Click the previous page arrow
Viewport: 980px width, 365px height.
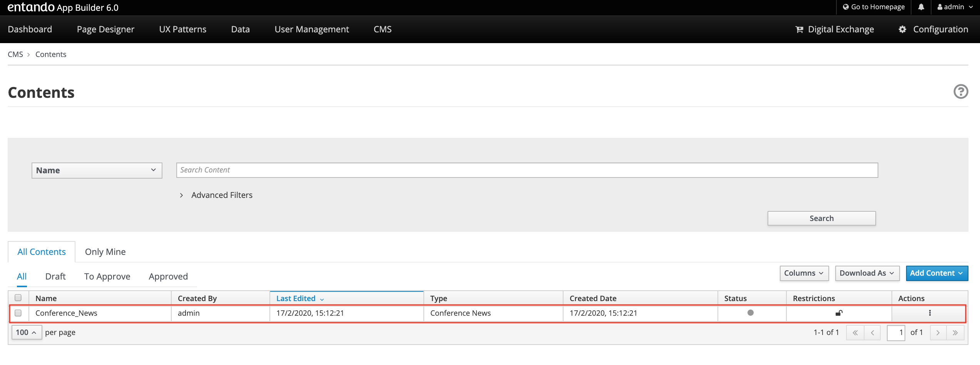pyautogui.click(x=872, y=333)
